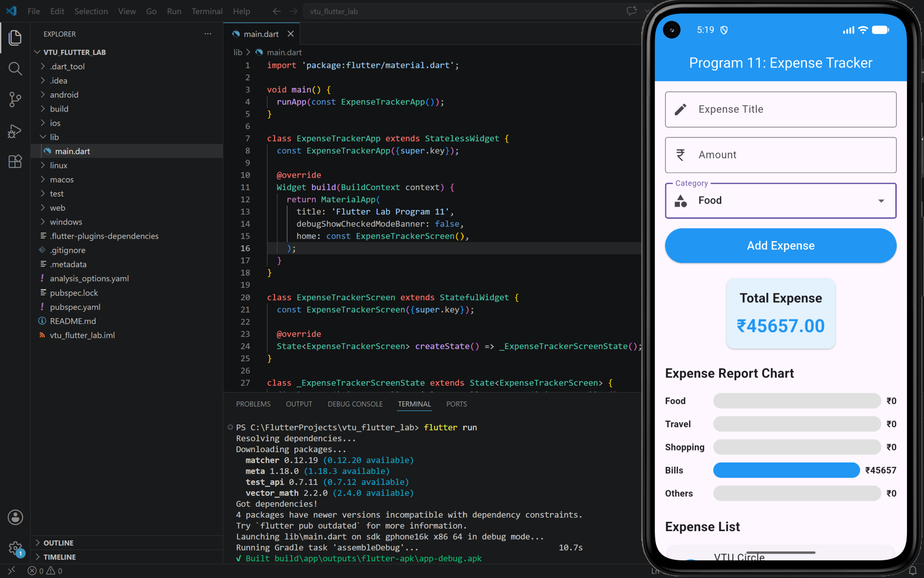Open the Edit menu
Screen dimensions: 924x578
(57, 12)
